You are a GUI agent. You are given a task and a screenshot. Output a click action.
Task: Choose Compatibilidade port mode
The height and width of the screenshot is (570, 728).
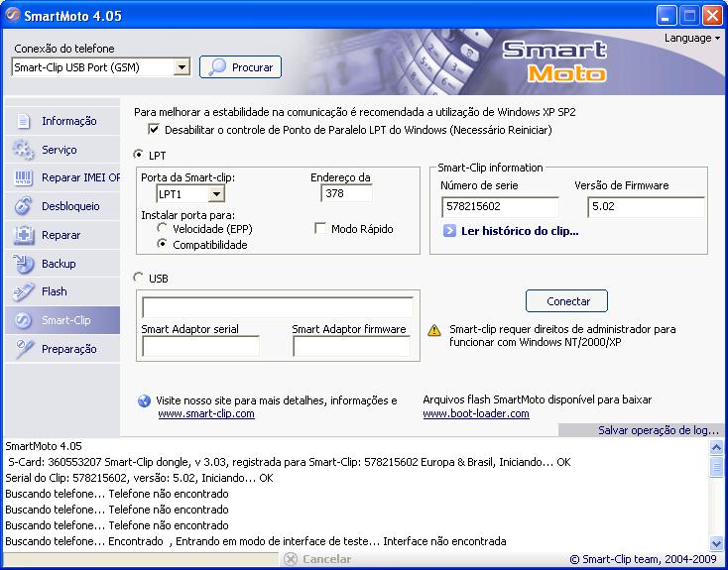[162, 244]
